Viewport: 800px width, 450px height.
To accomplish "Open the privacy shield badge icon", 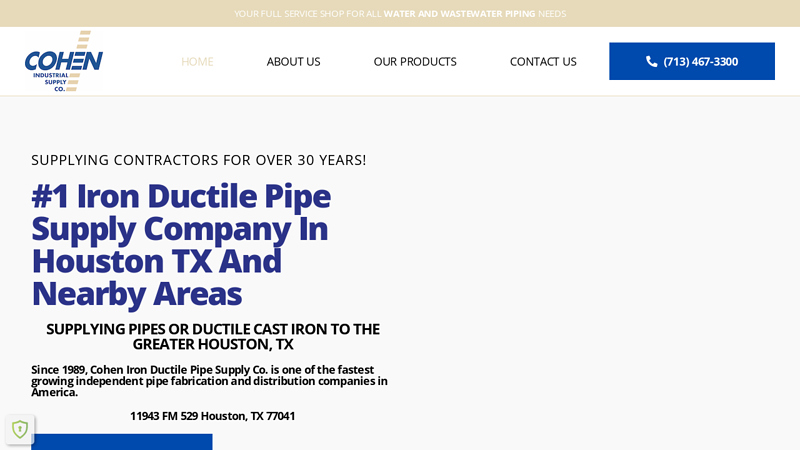I will 20,429.
